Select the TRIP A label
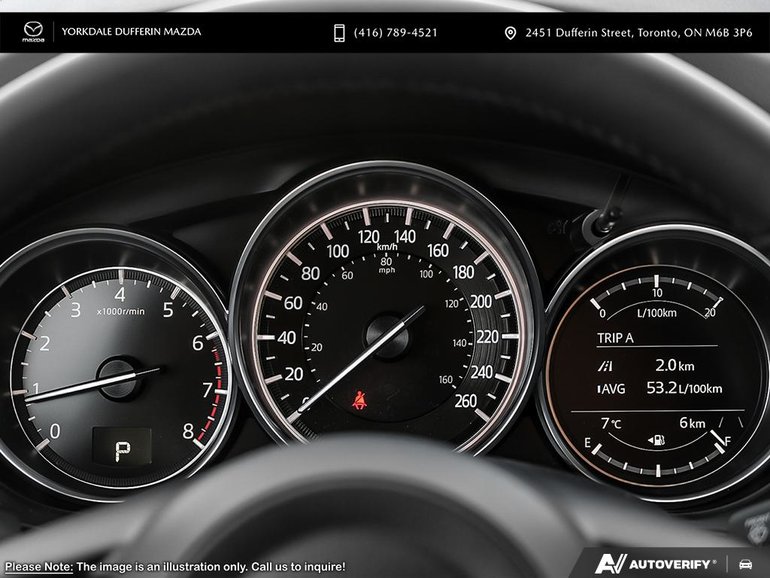The image size is (770, 578). click(x=616, y=338)
